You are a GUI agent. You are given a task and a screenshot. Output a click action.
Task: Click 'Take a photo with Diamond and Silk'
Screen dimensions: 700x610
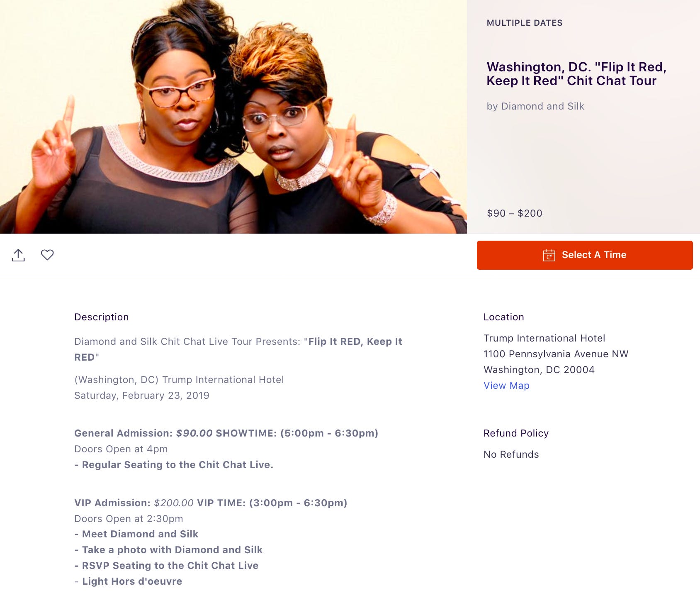pyautogui.click(x=172, y=550)
